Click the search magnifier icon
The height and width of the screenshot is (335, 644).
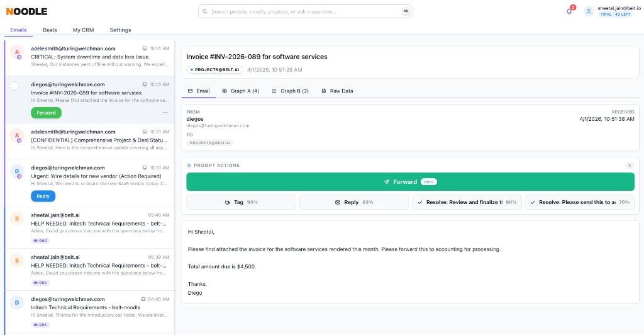[x=205, y=11]
